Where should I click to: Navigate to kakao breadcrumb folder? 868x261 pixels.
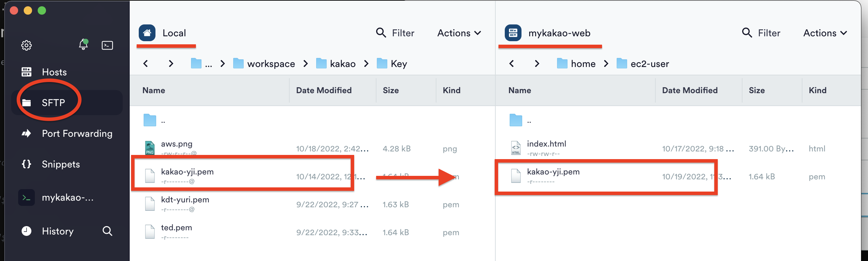tap(336, 64)
